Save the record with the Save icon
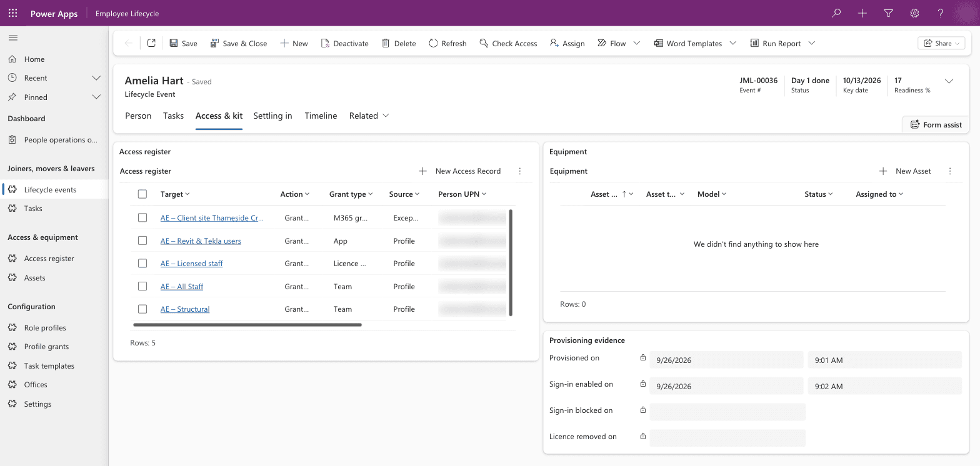Screen dimensions: 980x466 (x=183, y=43)
